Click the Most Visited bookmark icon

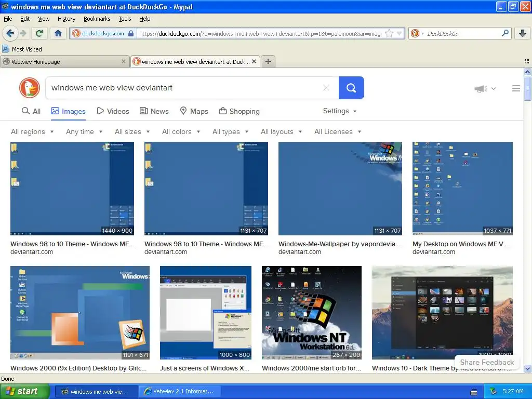pyautogui.click(x=6, y=49)
